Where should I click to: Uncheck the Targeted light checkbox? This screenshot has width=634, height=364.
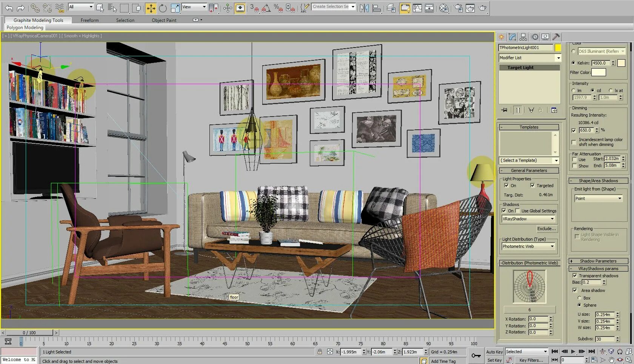point(532,185)
